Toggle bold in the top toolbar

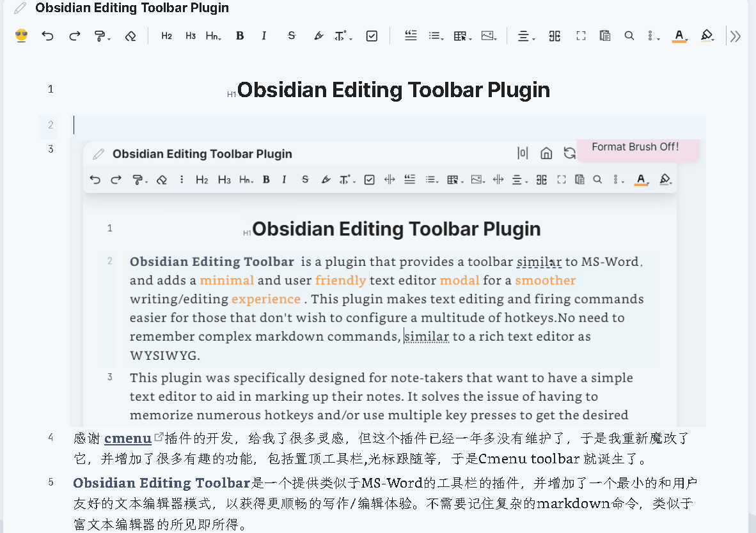click(x=240, y=36)
